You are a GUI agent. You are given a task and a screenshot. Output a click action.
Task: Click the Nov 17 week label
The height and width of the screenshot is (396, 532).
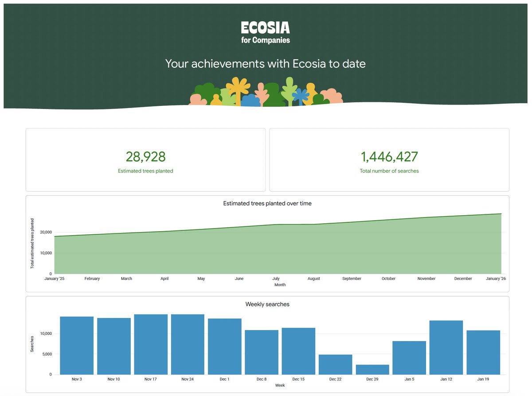151,379
